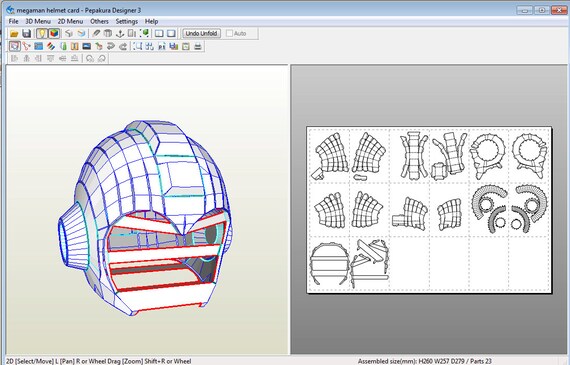This screenshot has width=570, height=365.
Task: Open the 2D Menu
Action: tap(71, 21)
